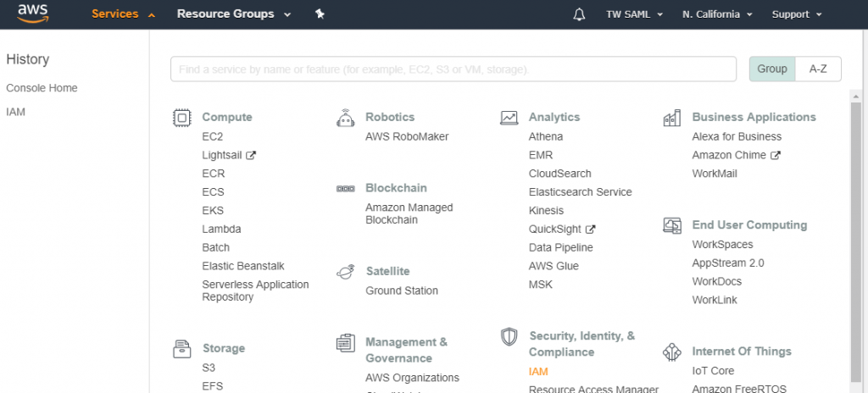Open WorkDocs service

pos(717,282)
